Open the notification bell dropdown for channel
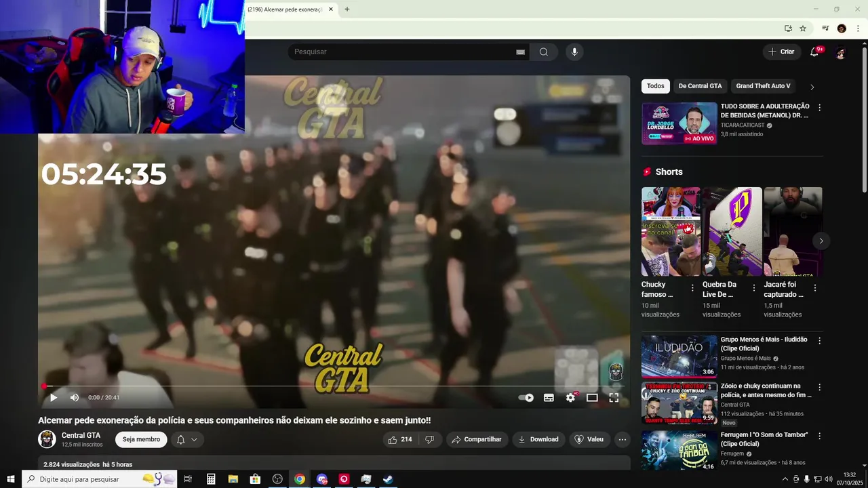 point(186,439)
